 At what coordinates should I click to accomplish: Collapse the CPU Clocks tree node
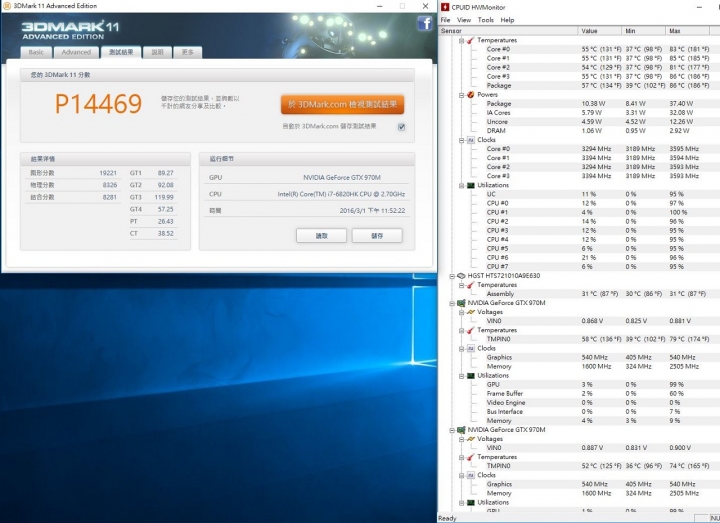pos(461,140)
